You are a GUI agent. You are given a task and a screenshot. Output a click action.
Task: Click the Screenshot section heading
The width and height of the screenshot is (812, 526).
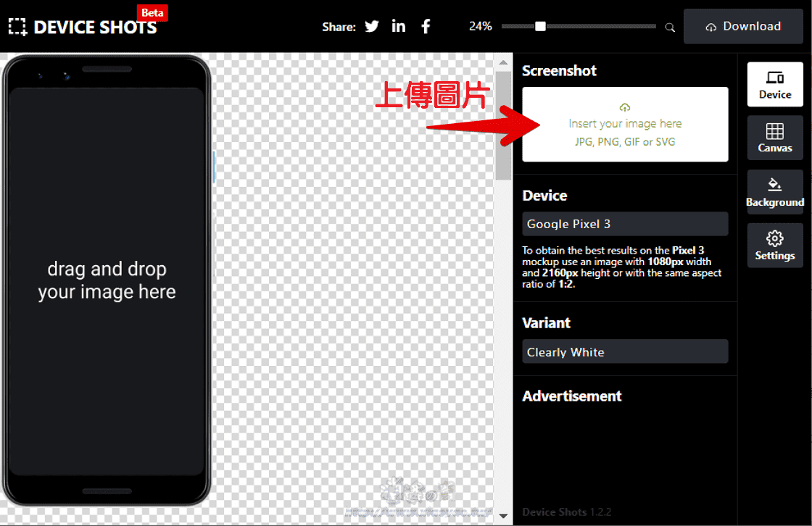pyautogui.click(x=559, y=70)
